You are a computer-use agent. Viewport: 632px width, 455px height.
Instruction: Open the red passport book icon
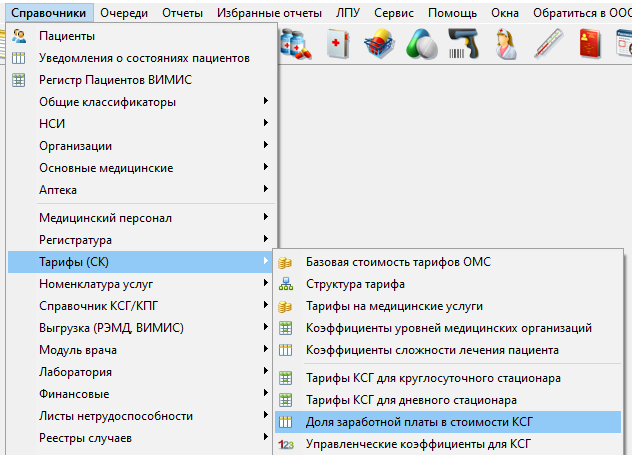(x=592, y=47)
